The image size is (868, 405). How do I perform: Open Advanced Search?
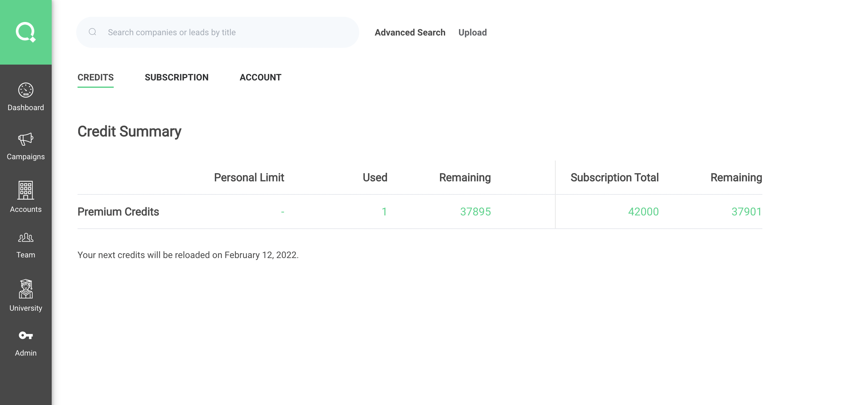pyautogui.click(x=410, y=32)
